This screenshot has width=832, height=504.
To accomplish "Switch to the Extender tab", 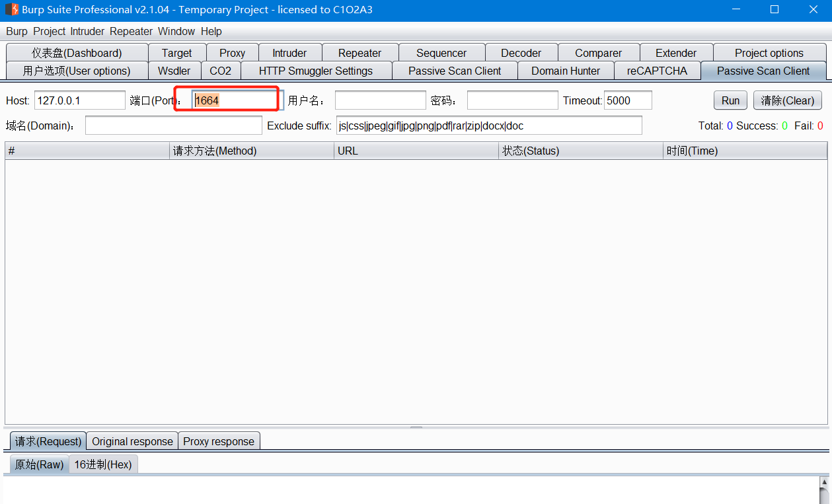I will [676, 53].
